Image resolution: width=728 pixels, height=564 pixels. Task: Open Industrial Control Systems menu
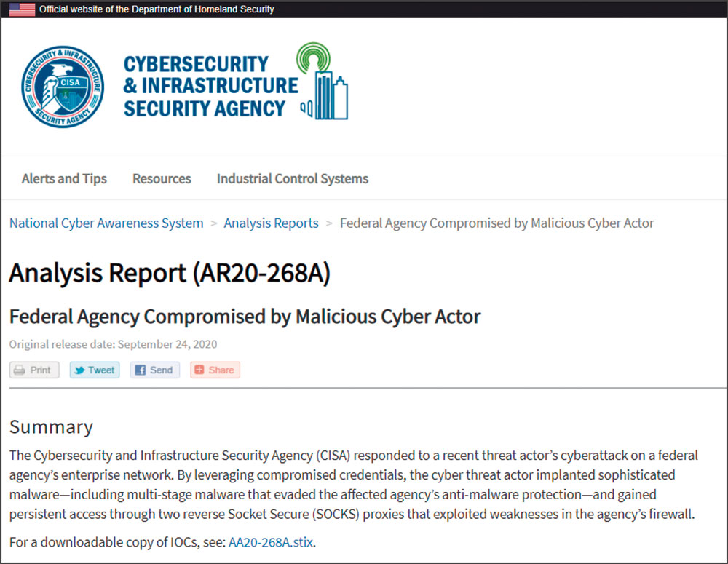(293, 179)
